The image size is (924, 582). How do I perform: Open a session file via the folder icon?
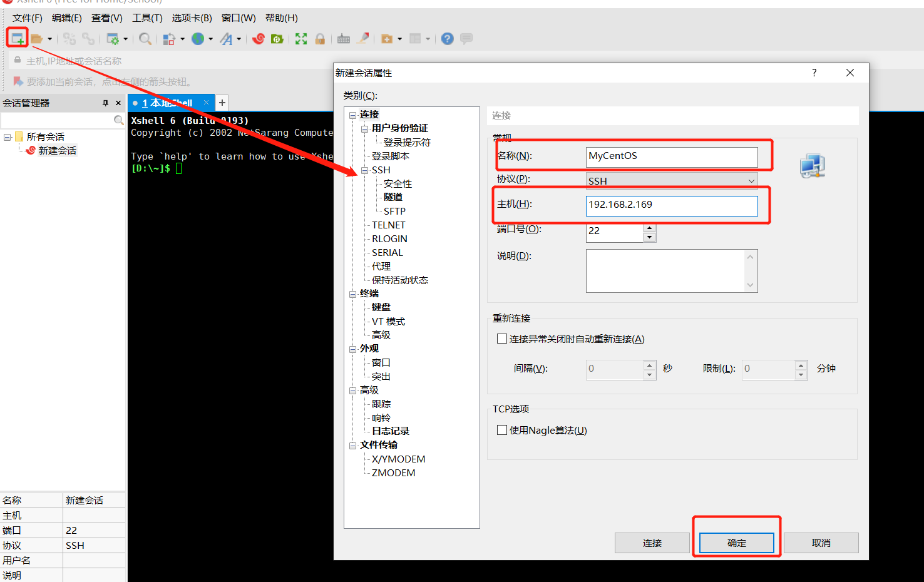pos(36,38)
